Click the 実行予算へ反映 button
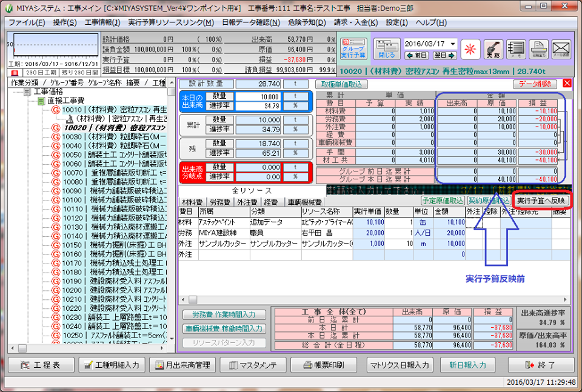The width and height of the screenshot is (582, 392). (541, 201)
